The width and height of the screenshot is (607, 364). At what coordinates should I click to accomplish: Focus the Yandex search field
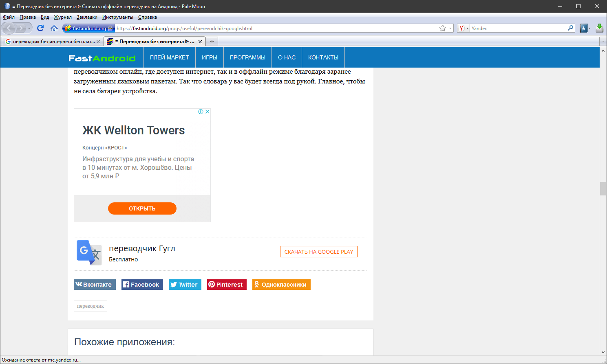(x=519, y=28)
